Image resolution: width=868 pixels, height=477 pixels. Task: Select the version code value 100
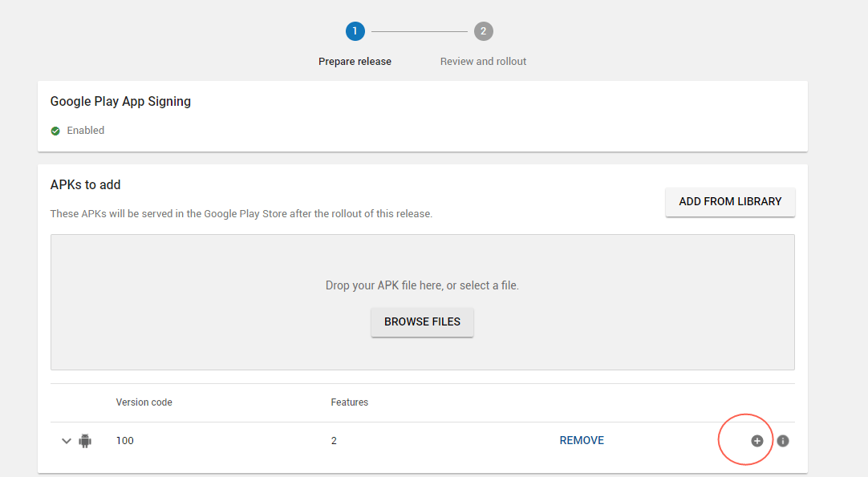pos(124,440)
